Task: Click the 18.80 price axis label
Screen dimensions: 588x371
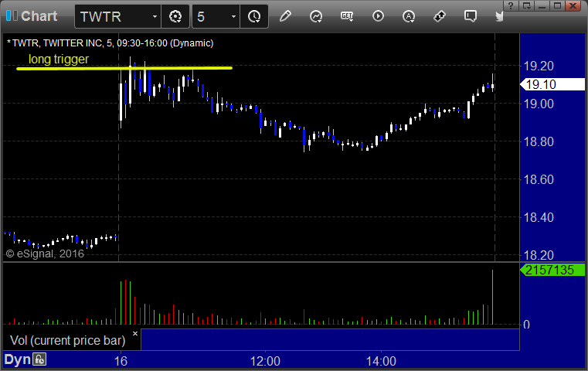Action: [539, 141]
